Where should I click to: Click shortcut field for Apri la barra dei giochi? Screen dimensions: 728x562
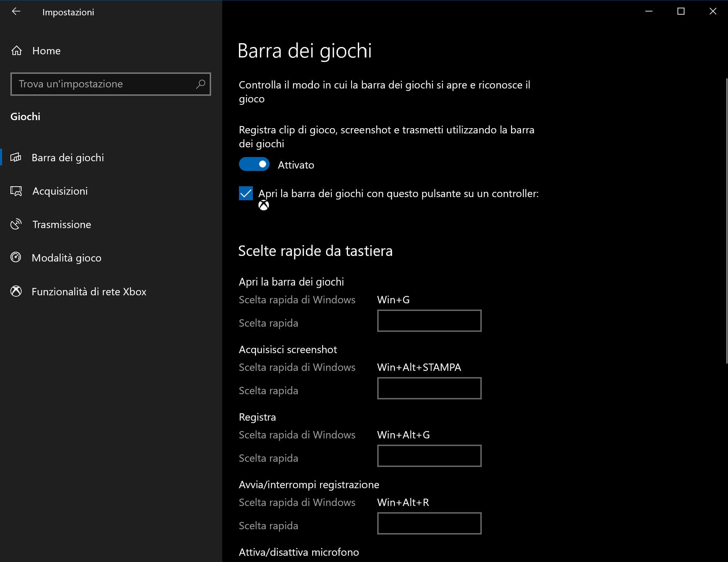point(429,321)
